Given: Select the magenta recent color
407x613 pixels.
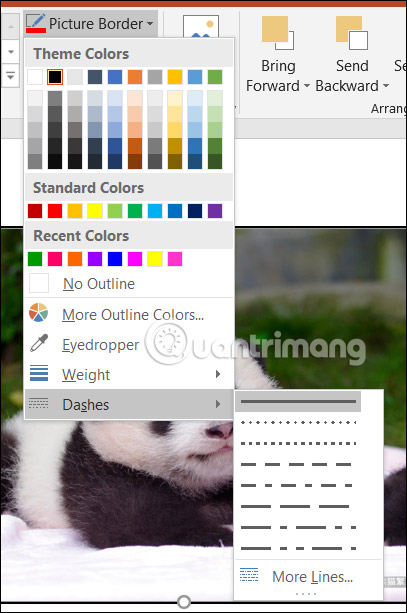Looking at the screenshot, I should 135,259.
